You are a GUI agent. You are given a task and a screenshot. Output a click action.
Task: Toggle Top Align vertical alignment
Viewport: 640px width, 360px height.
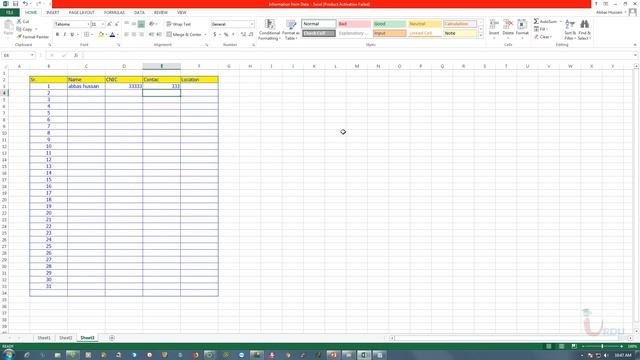[127, 24]
